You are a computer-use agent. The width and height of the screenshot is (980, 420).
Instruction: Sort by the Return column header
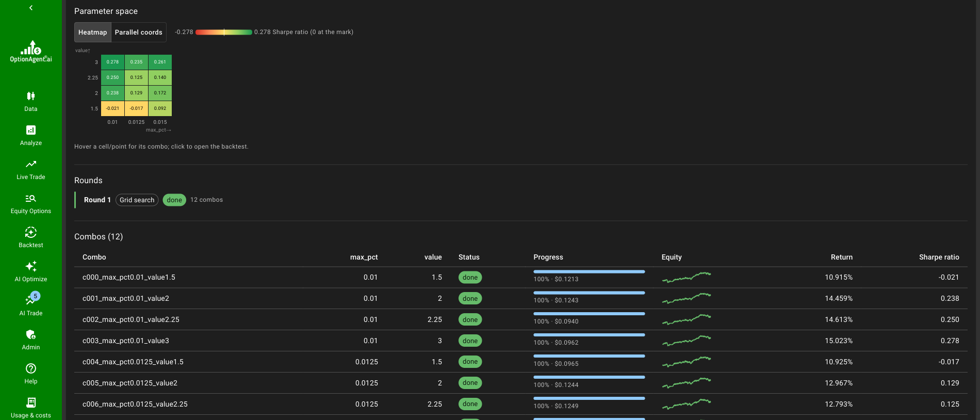[841, 257]
